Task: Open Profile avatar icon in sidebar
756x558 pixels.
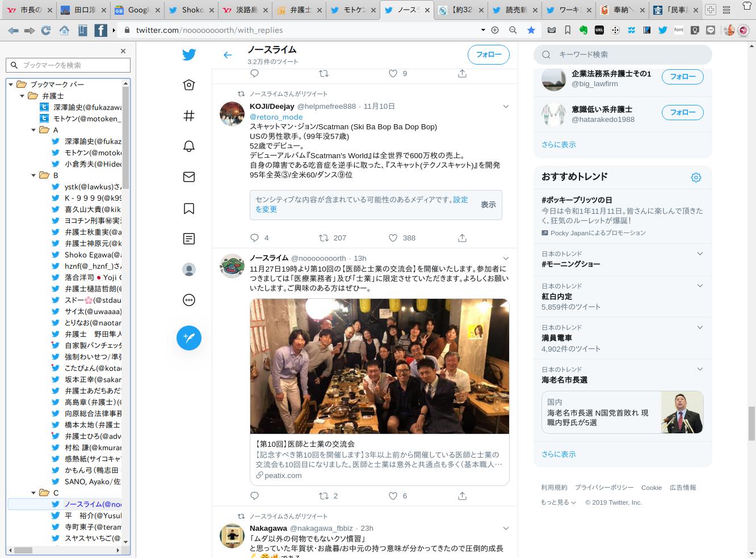Action: [189, 269]
